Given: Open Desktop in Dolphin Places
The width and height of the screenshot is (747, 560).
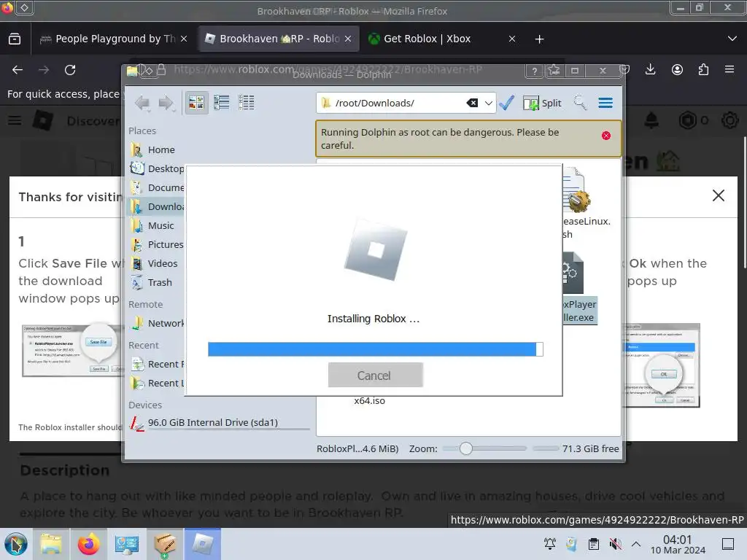Looking at the screenshot, I should [x=157, y=168].
